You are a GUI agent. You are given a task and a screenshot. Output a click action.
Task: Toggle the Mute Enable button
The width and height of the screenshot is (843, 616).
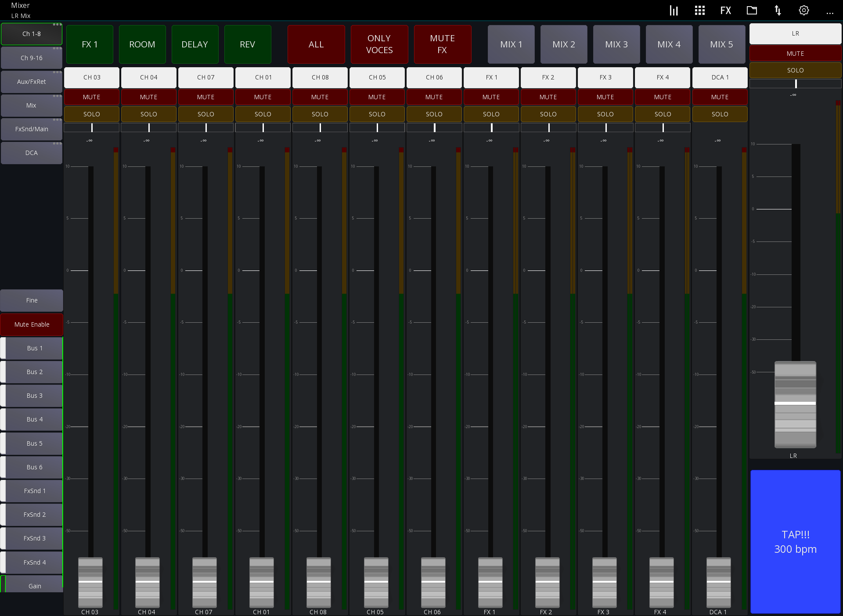pyautogui.click(x=32, y=324)
